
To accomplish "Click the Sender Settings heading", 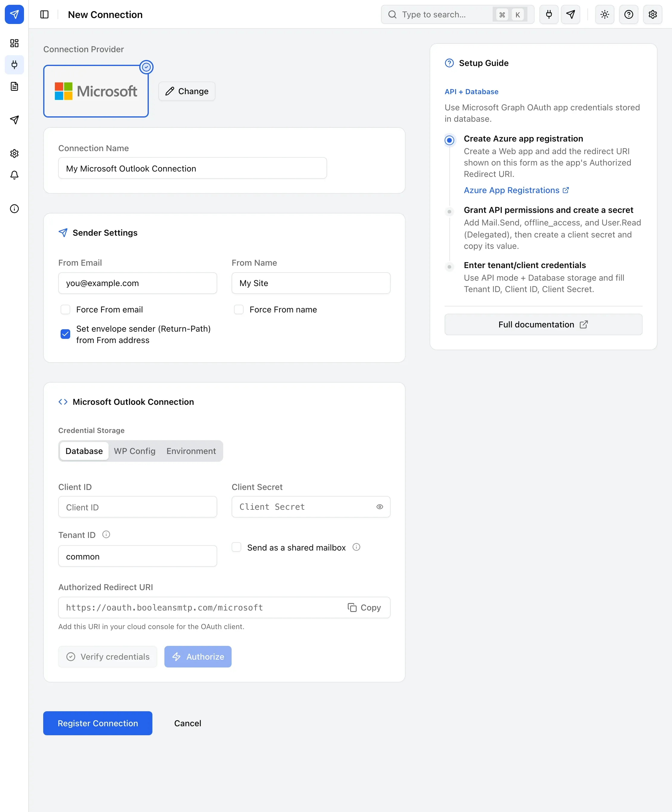I will click(x=105, y=233).
